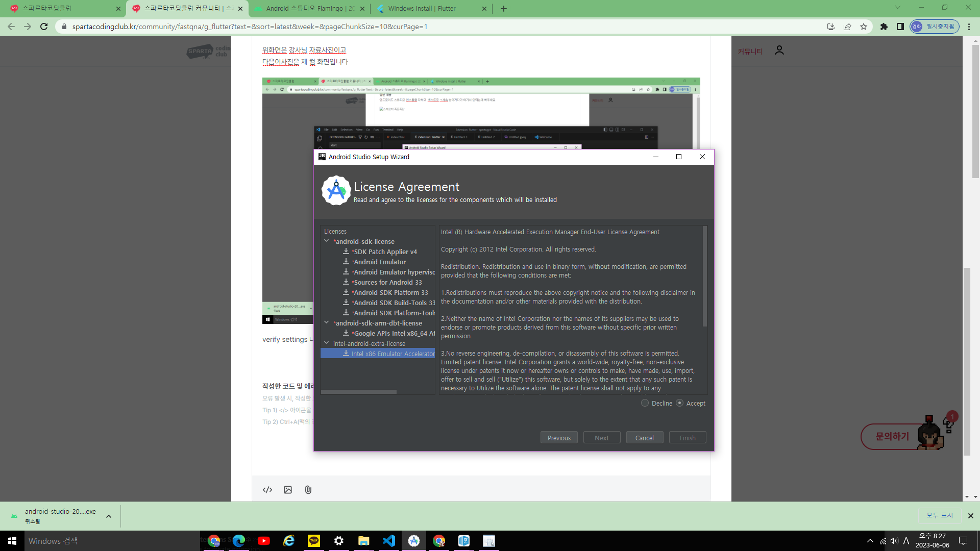Click the 문의하기 inquiry button

892,437
